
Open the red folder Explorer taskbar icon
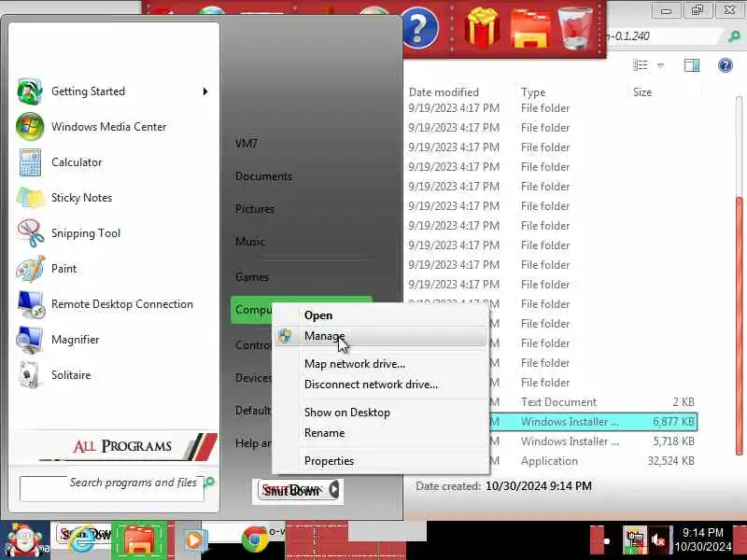click(138, 541)
